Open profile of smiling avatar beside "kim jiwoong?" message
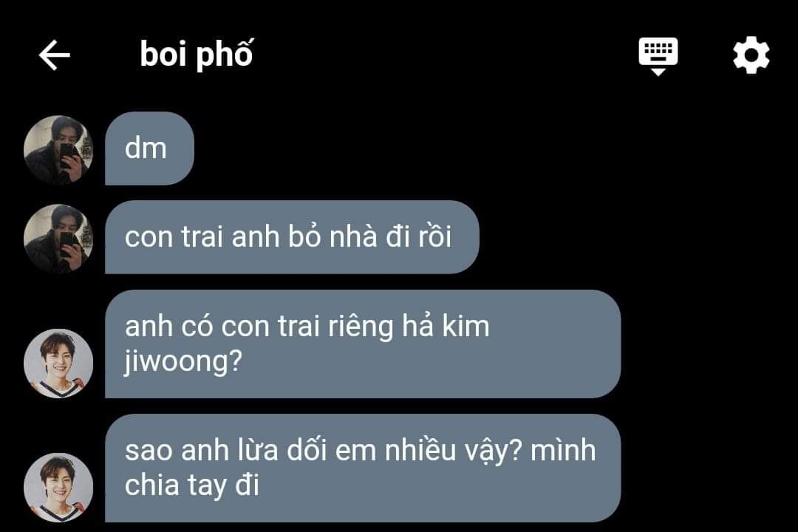Image resolution: width=798 pixels, height=532 pixels. (x=58, y=363)
